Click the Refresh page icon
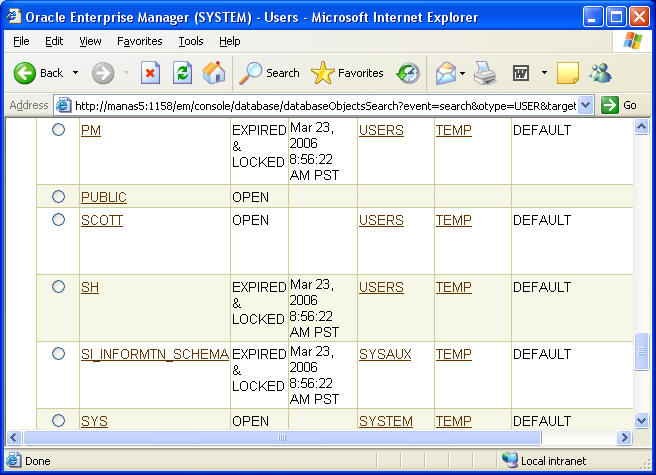The image size is (656, 475). [182, 73]
